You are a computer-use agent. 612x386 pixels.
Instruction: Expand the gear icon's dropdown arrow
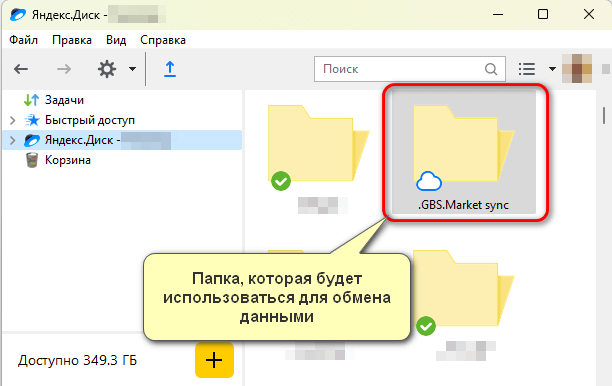pos(132,69)
